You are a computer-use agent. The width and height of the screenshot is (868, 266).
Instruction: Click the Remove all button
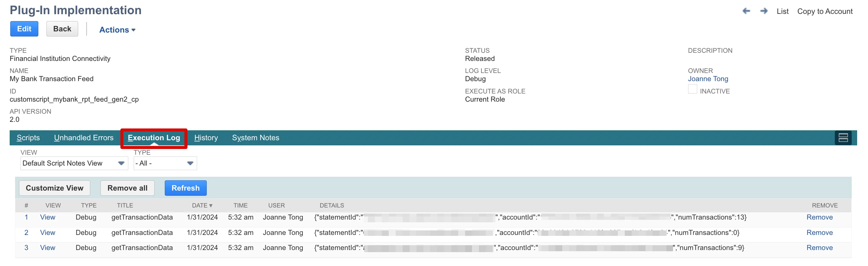127,188
